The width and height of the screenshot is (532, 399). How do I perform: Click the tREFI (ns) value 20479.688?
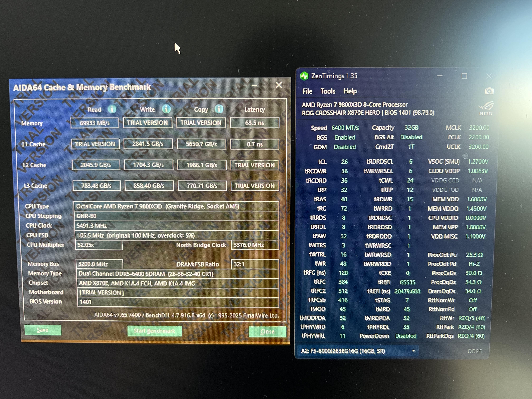(x=407, y=291)
